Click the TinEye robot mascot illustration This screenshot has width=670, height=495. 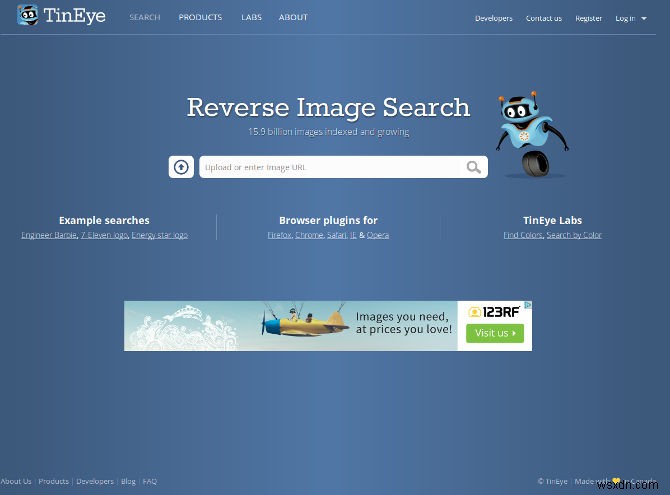pos(532,134)
